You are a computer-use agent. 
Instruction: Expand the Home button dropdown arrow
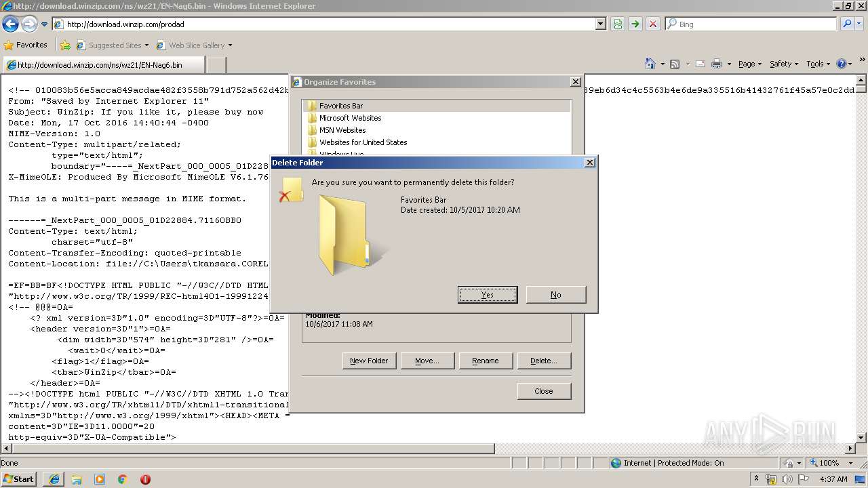point(662,64)
